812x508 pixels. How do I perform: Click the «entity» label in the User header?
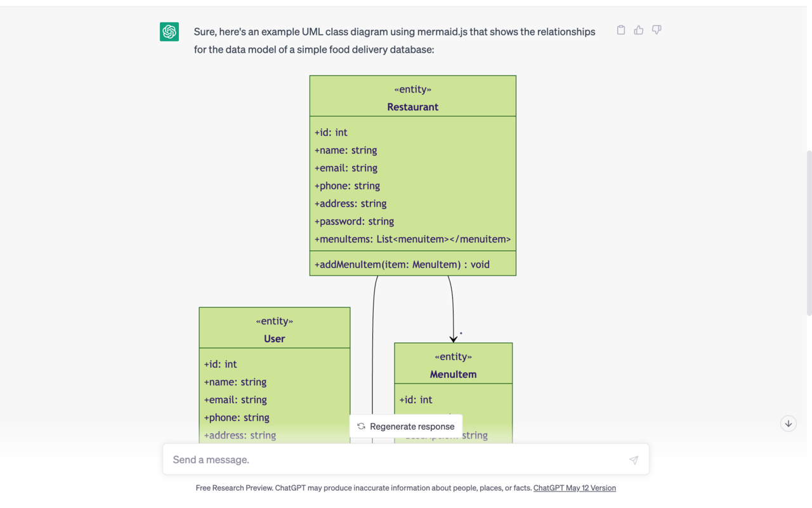tap(274, 321)
